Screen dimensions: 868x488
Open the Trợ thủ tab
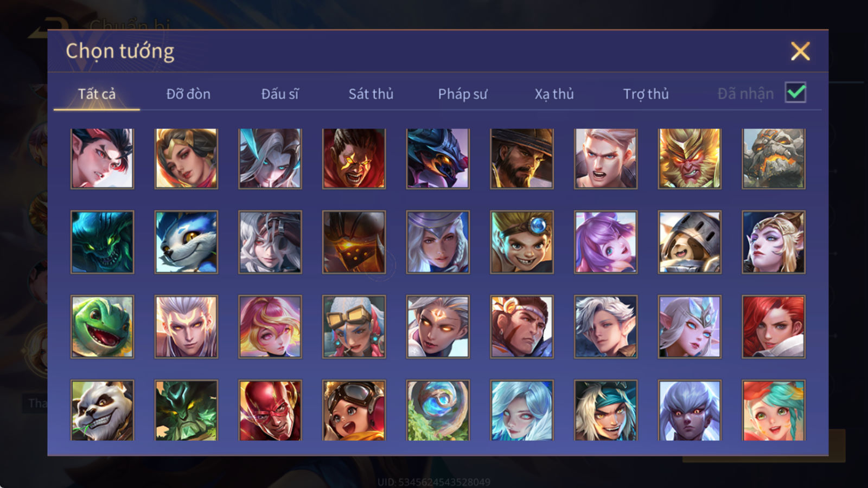pyautogui.click(x=646, y=94)
